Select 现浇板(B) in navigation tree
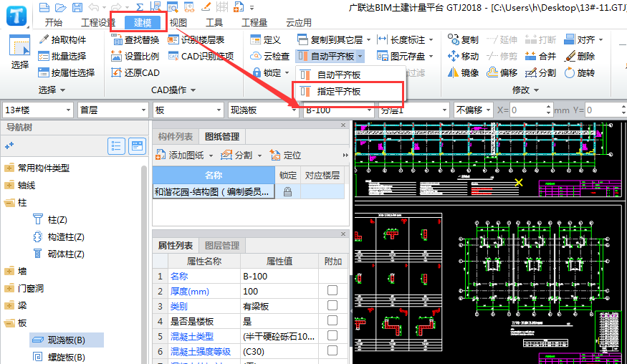The image size is (627, 364). [67, 340]
